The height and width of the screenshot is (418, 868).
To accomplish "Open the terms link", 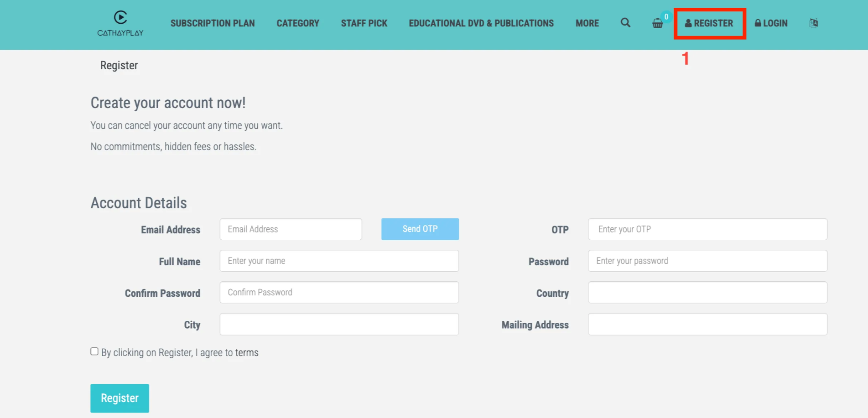I will (247, 352).
